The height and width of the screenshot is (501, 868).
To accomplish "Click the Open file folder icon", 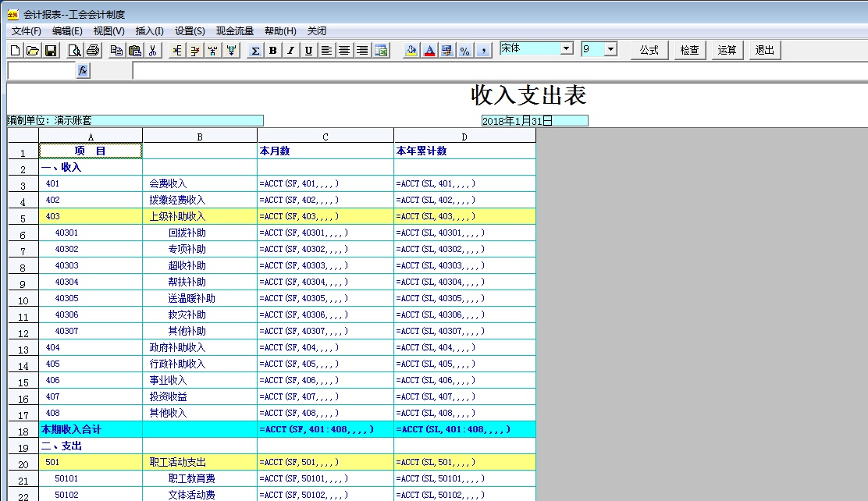I will (x=33, y=51).
